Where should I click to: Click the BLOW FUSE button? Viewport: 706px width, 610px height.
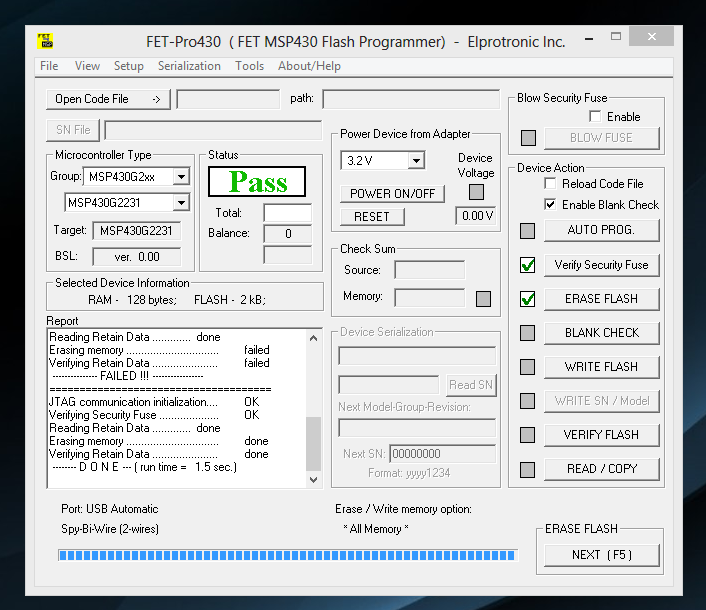click(602, 138)
